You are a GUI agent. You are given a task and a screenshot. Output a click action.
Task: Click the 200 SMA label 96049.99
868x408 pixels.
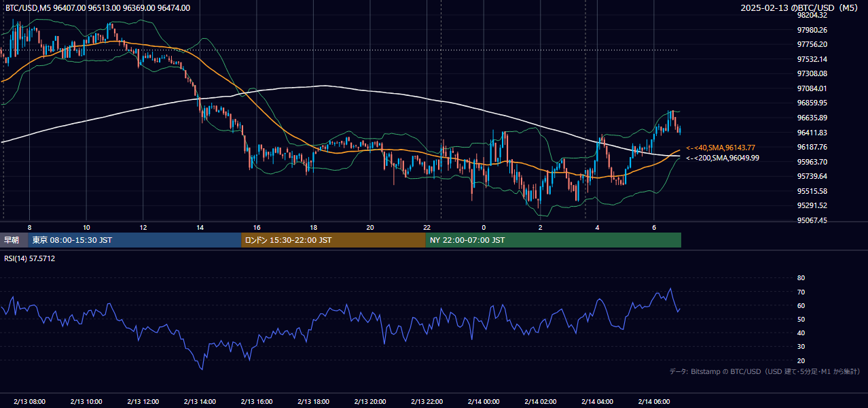pyautogui.click(x=723, y=158)
